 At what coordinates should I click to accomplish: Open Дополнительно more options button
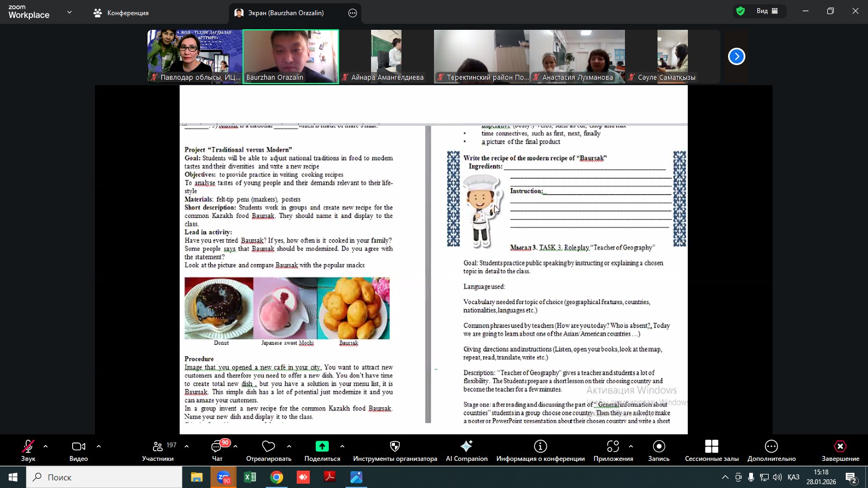click(x=771, y=447)
